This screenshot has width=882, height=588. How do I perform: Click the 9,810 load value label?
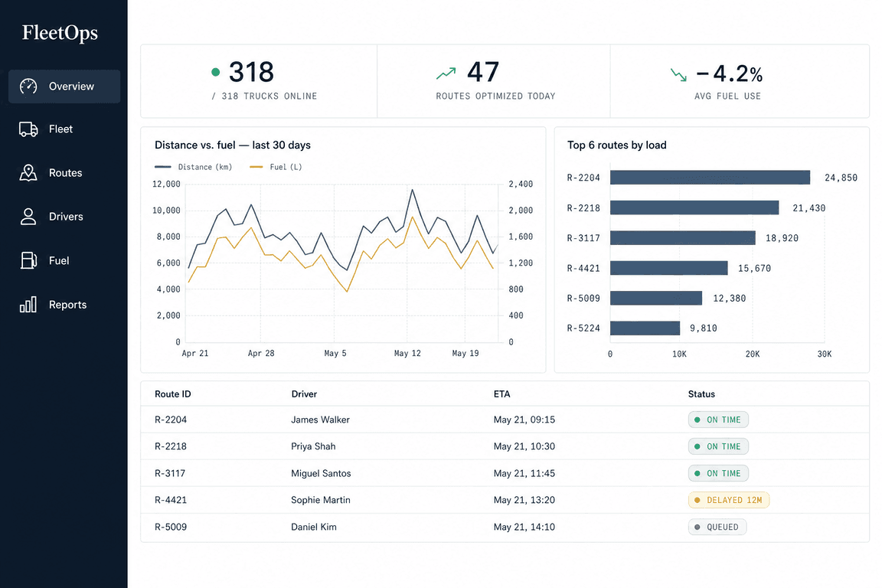point(704,328)
